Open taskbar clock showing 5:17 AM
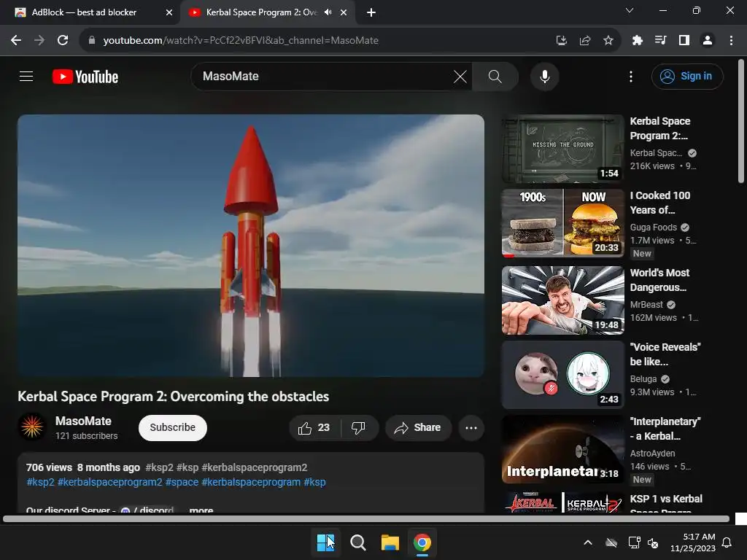 point(693,542)
